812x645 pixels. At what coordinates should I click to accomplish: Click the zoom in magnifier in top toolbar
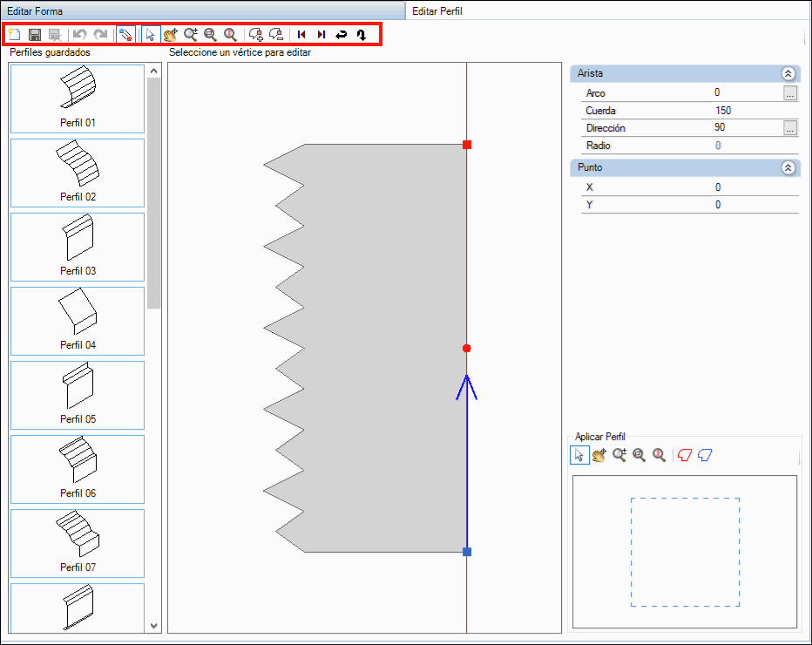191,35
